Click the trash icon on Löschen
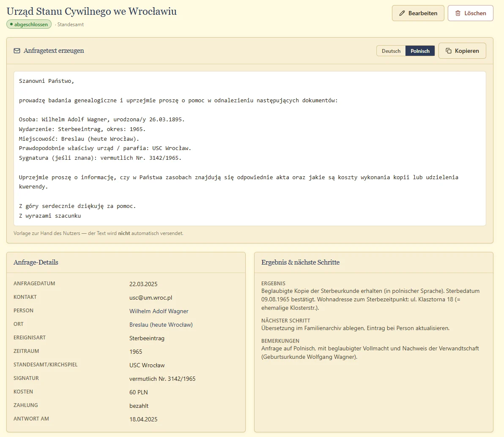Viewport: 504px width, 437px height. (458, 13)
